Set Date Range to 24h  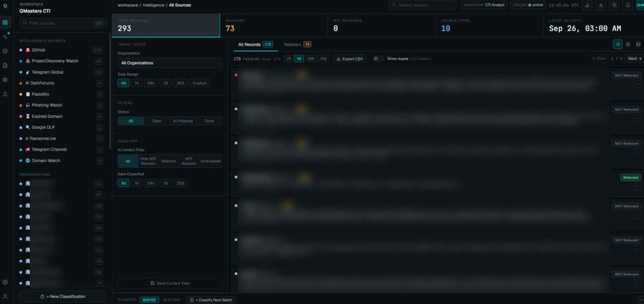tap(150, 83)
